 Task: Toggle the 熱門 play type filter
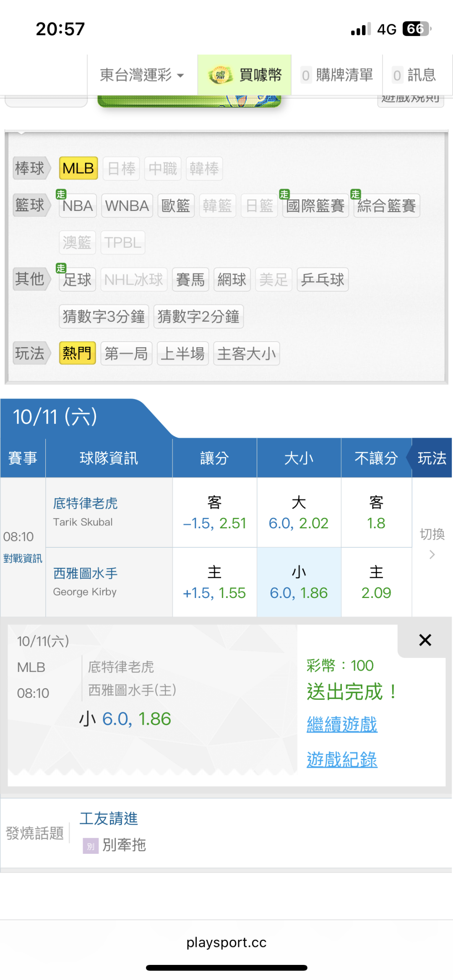(77, 354)
